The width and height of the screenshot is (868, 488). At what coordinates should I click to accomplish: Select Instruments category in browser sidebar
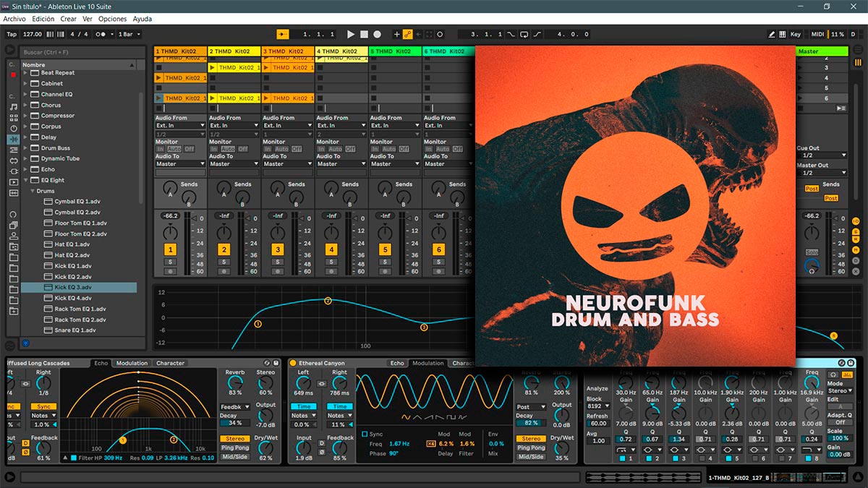tap(13, 129)
